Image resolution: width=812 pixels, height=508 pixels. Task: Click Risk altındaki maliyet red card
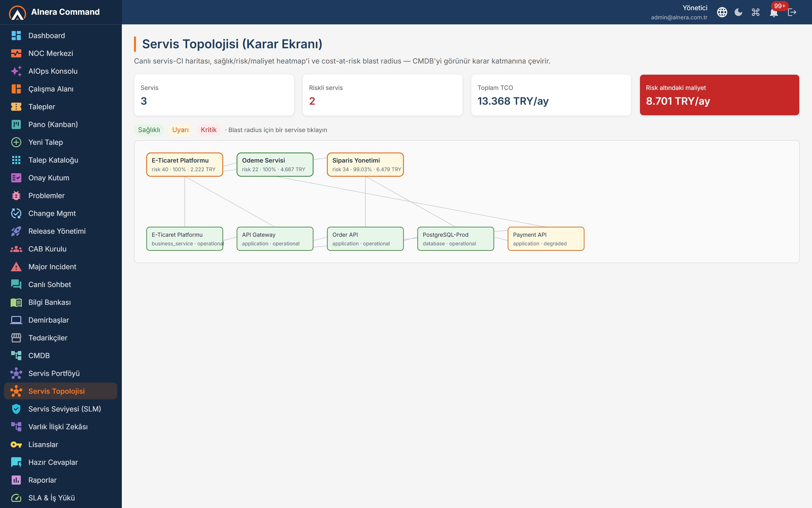[719, 95]
